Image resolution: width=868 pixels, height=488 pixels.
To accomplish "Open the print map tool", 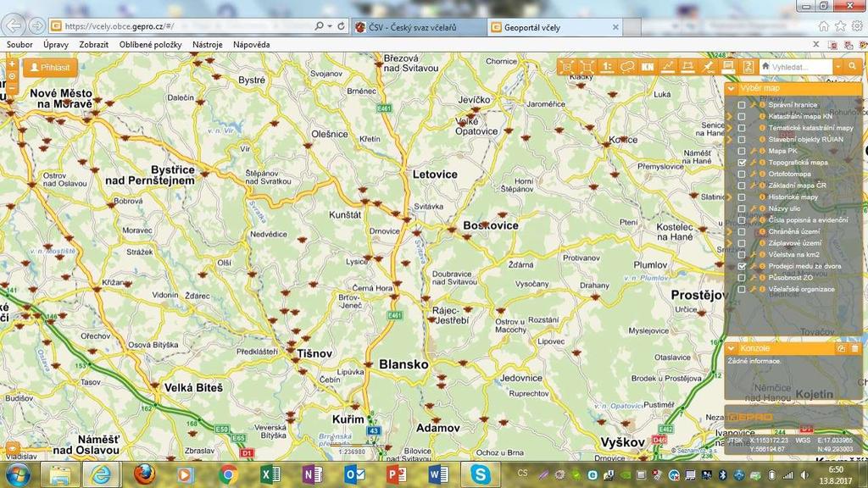I will click(x=728, y=67).
